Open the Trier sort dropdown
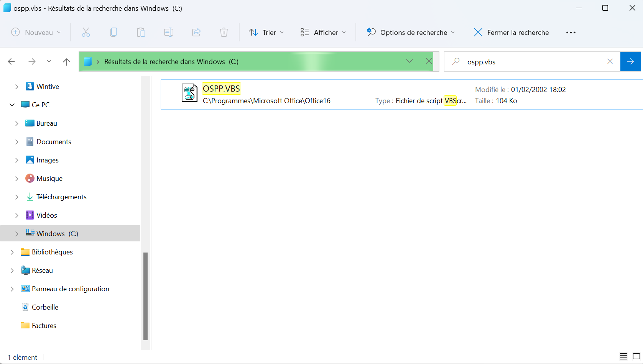 click(x=266, y=33)
